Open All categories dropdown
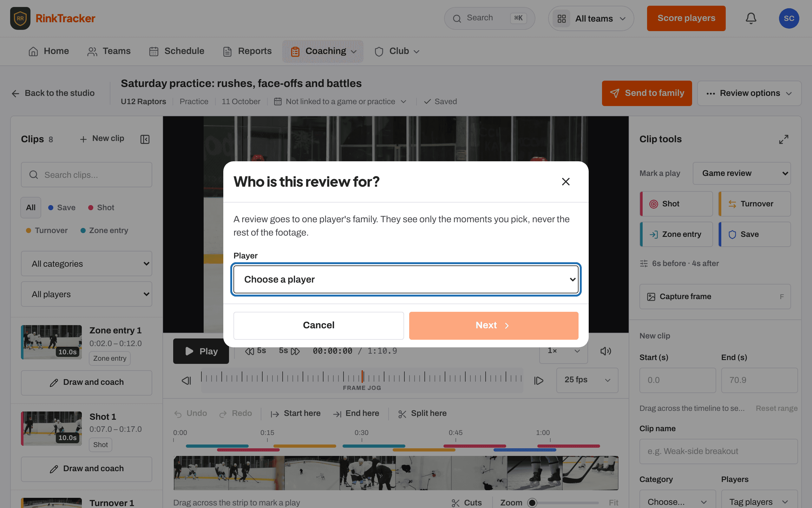The width and height of the screenshot is (812, 508). tap(87, 264)
